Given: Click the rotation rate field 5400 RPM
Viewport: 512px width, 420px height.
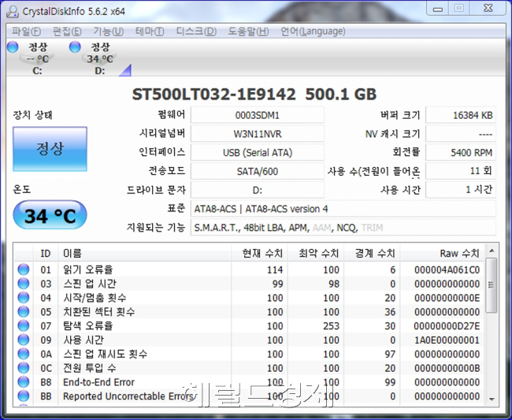Looking at the screenshot, I should [461, 153].
